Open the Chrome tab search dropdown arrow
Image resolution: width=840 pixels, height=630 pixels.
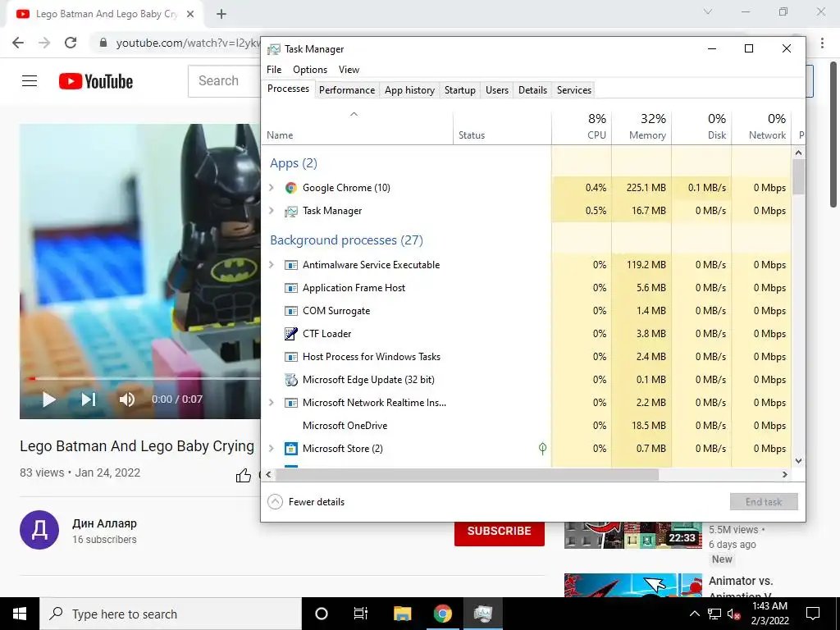(708, 11)
